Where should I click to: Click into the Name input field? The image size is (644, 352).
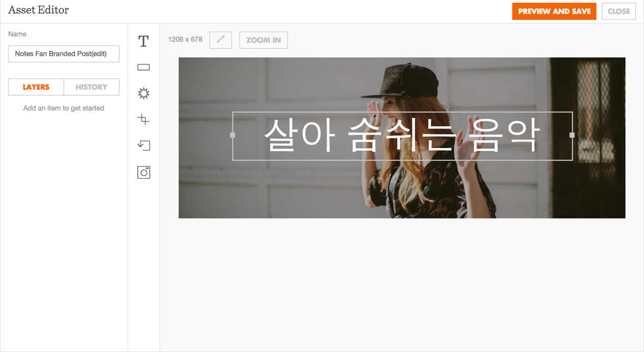tap(64, 54)
